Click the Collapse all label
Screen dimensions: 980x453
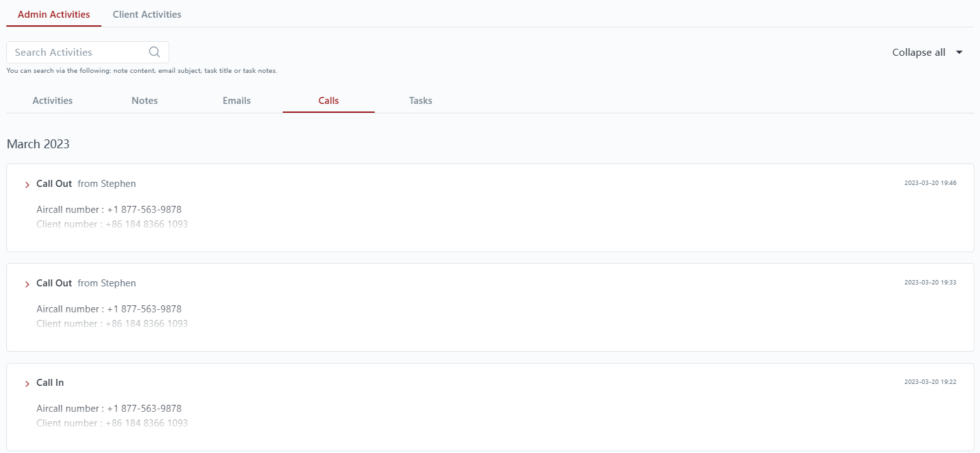(x=919, y=53)
